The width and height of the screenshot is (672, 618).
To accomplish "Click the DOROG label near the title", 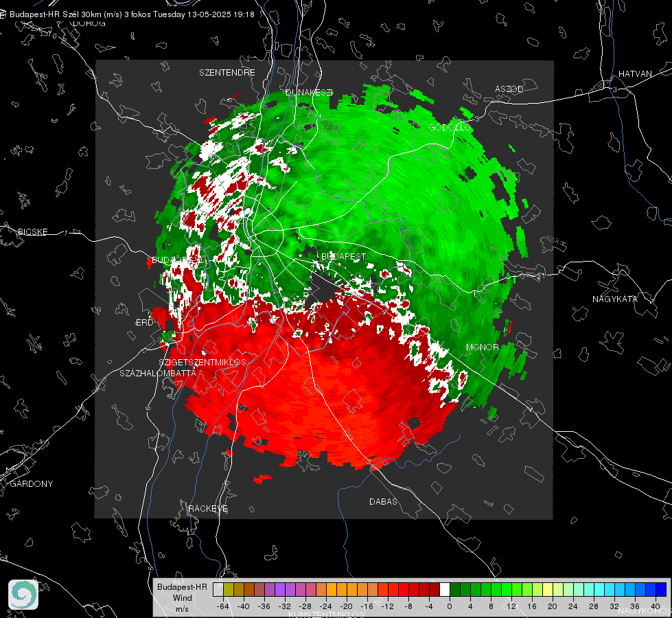I will (x=89, y=23).
